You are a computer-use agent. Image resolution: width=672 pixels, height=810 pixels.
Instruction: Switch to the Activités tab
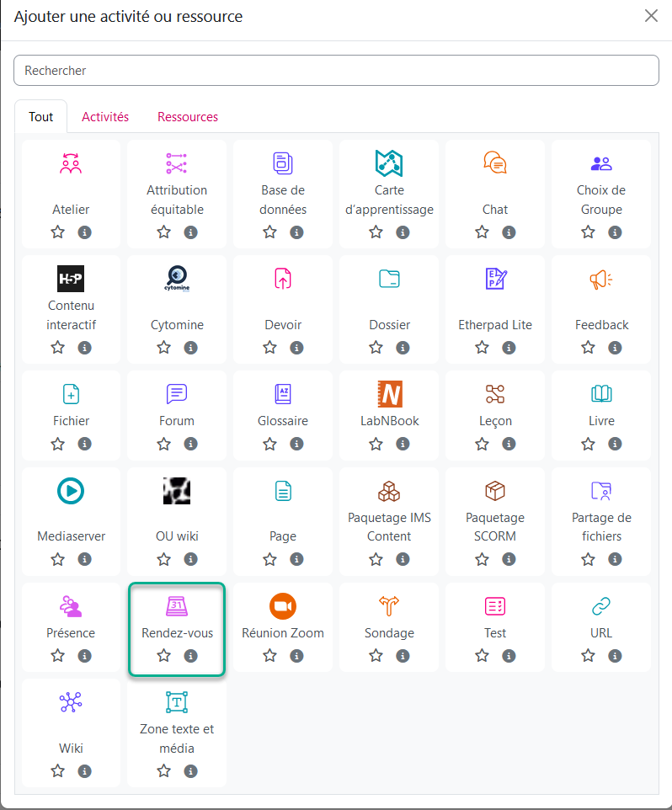click(x=105, y=117)
